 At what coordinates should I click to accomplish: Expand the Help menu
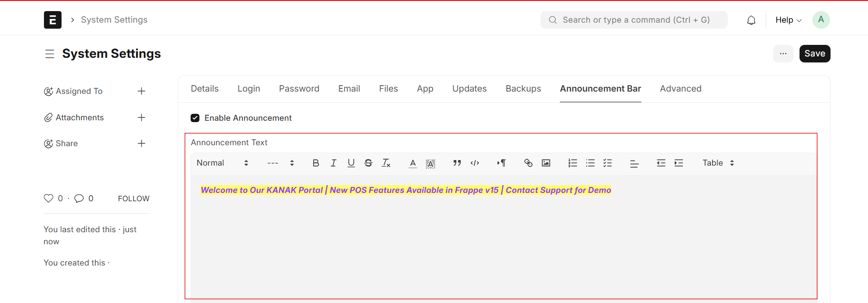[788, 20]
